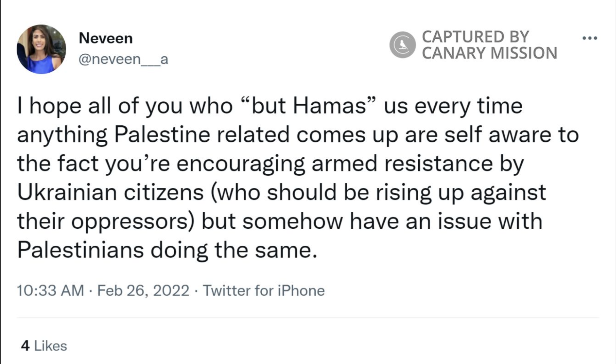Click the word somehow in the tweet
Image resolution: width=616 pixels, height=364 pixels.
[x=292, y=221]
